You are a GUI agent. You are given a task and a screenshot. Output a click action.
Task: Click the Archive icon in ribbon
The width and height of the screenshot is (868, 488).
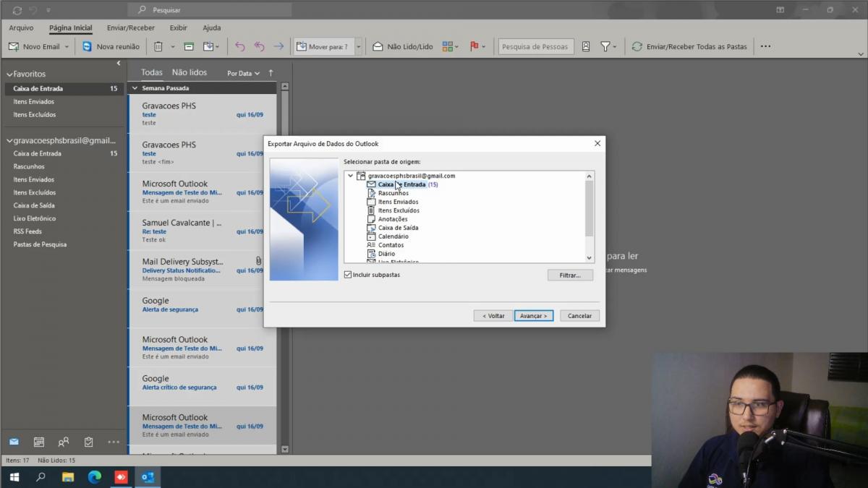[189, 46]
